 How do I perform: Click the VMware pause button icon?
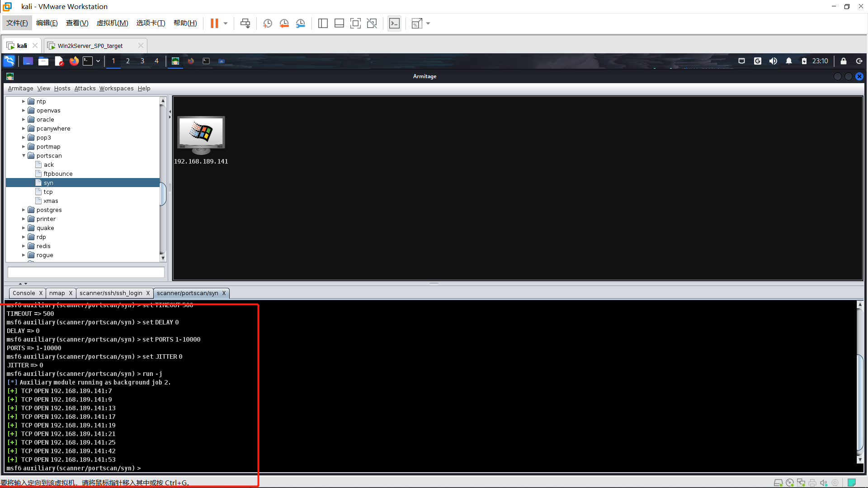(x=213, y=23)
